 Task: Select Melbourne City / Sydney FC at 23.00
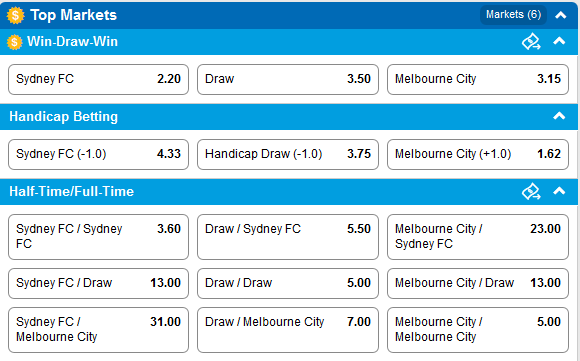[478, 237]
